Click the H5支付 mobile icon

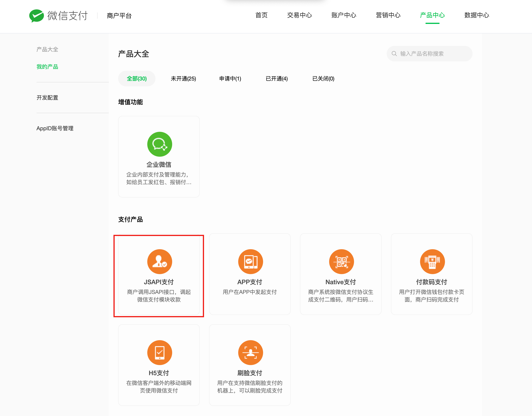tap(159, 352)
